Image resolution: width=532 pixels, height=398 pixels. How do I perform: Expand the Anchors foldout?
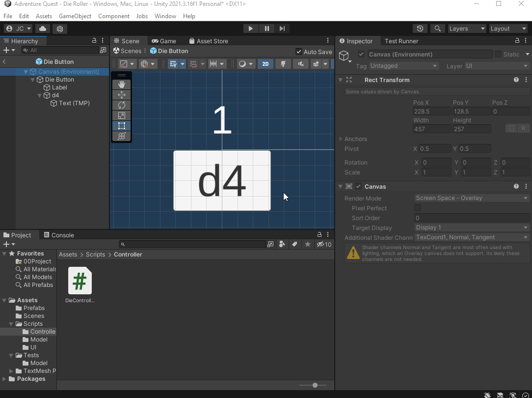(x=341, y=139)
